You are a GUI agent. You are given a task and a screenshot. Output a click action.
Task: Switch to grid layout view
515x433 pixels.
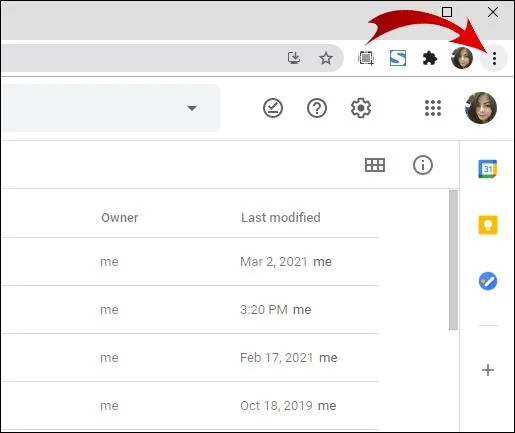pos(375,165)
